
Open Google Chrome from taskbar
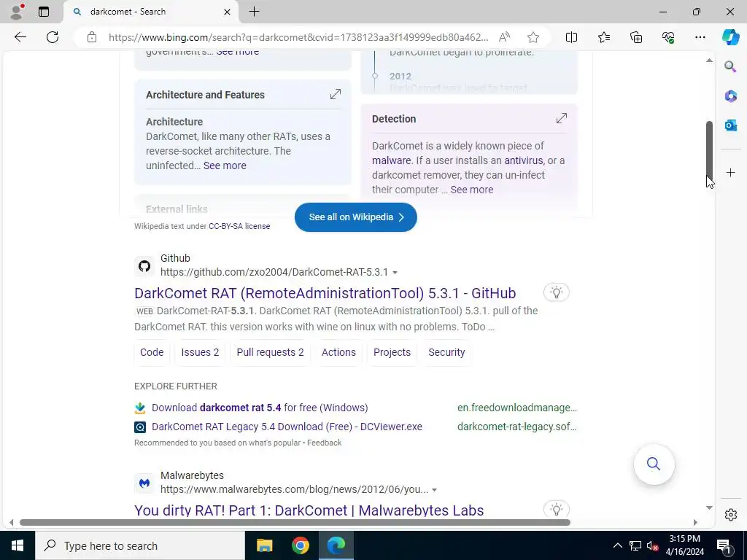pyautogui.click(x=300, y=545)
